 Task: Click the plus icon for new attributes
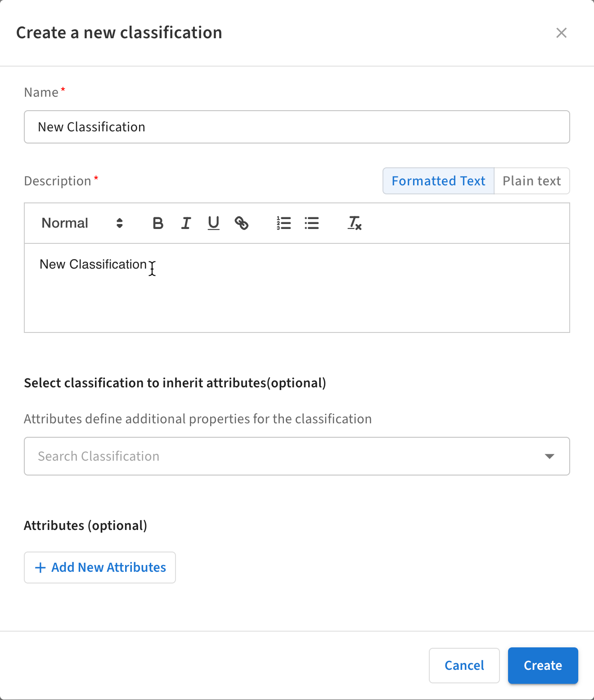point(40,568)
